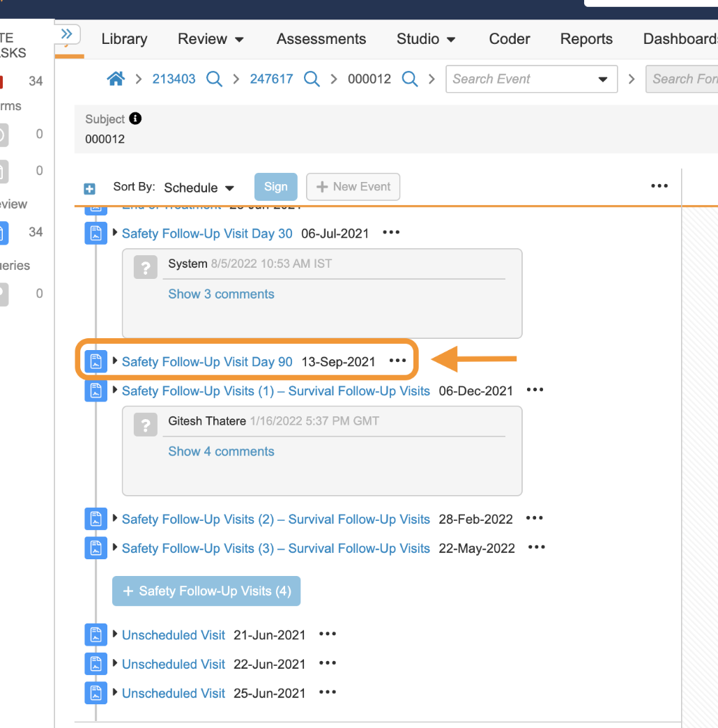Open the Search Event dropdown
Screen dimensions: 718x728
coord(602,79)
